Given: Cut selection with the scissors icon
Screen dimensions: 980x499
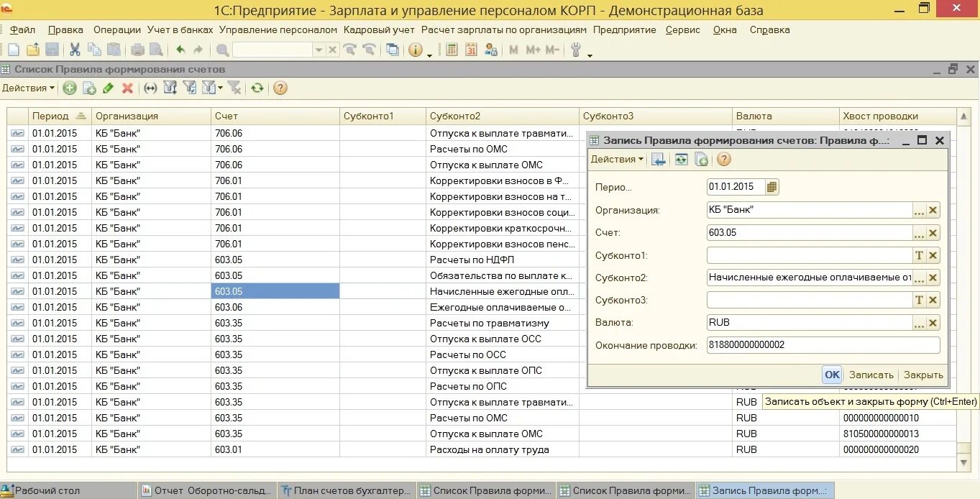Looking at the screenshot, I should [x=75, y=50].
